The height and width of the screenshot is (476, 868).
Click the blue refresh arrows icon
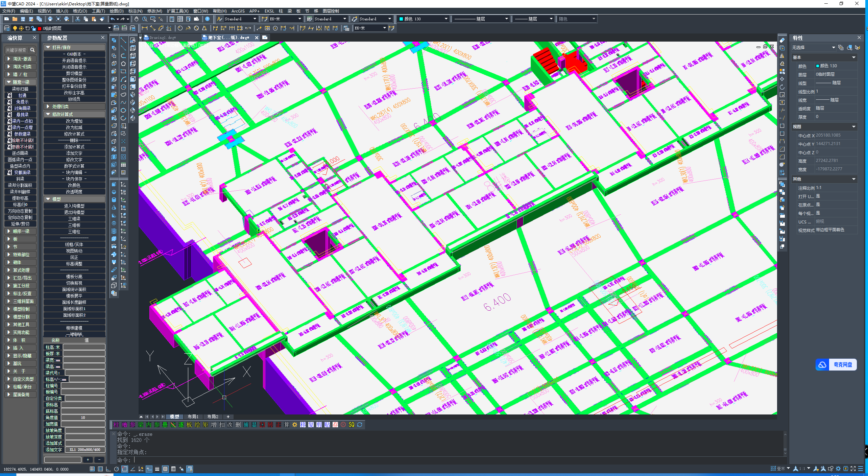coord(360,425)
